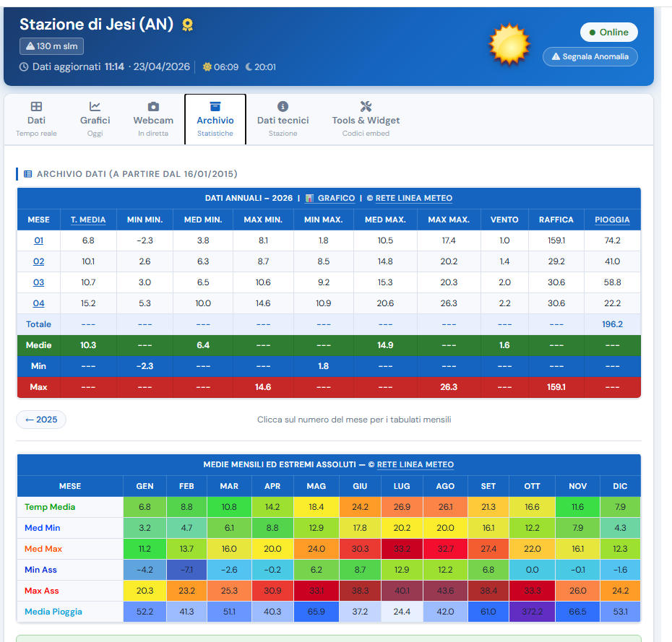The width and height of the screenshot is (672, 642).
Task: Click the moon sunset icon
Action: (249, 67)
